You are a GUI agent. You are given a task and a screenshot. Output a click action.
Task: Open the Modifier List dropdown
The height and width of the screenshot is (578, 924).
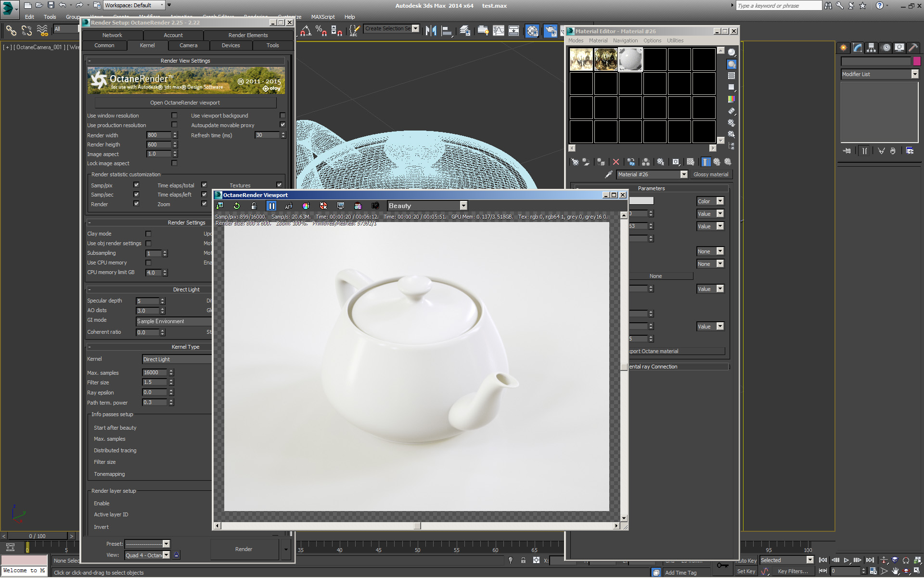tap(914, 74)
